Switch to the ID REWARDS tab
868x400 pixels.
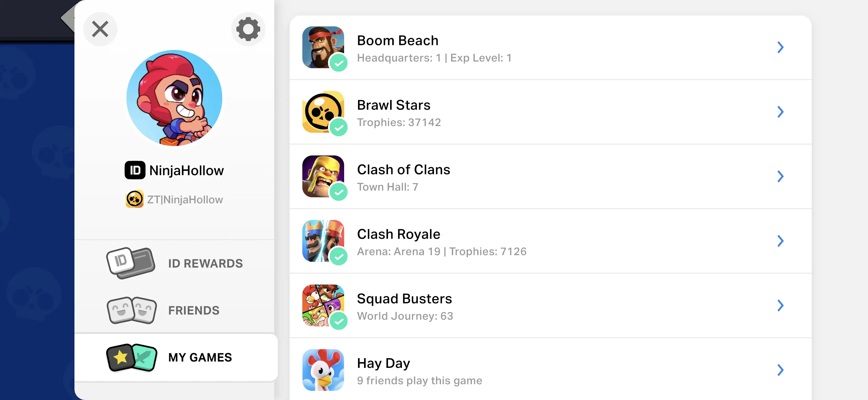[x=205, y=263]
